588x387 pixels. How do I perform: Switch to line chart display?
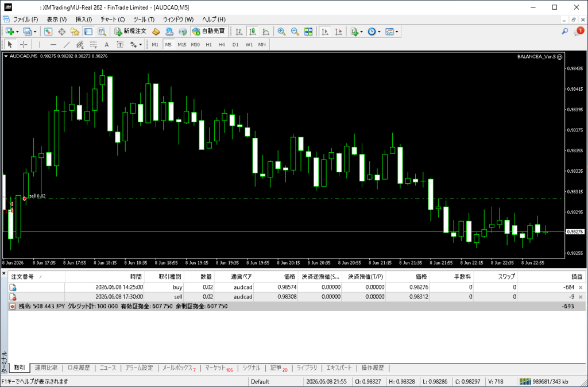click(265, 32)
